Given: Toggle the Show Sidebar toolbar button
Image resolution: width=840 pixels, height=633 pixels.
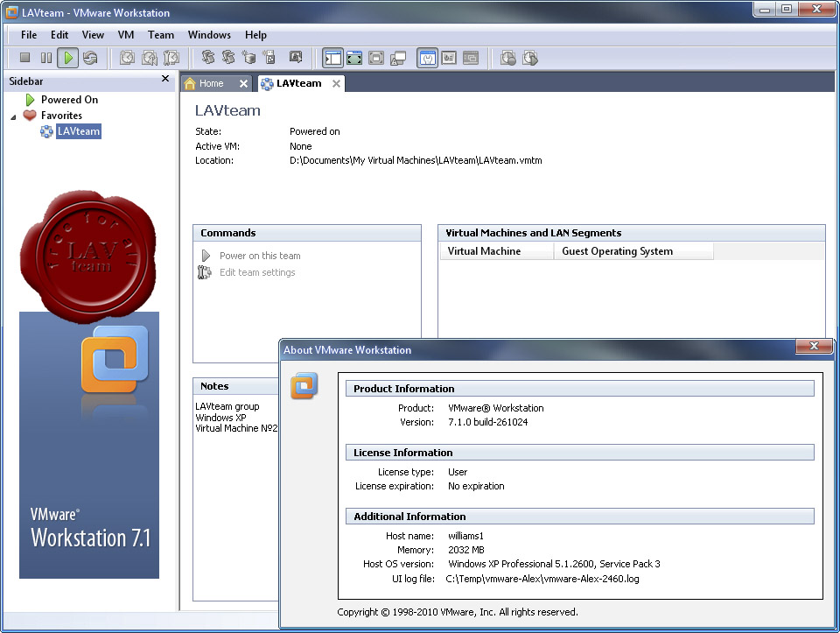Looking at the screenshot, I should tap(332, 58).
